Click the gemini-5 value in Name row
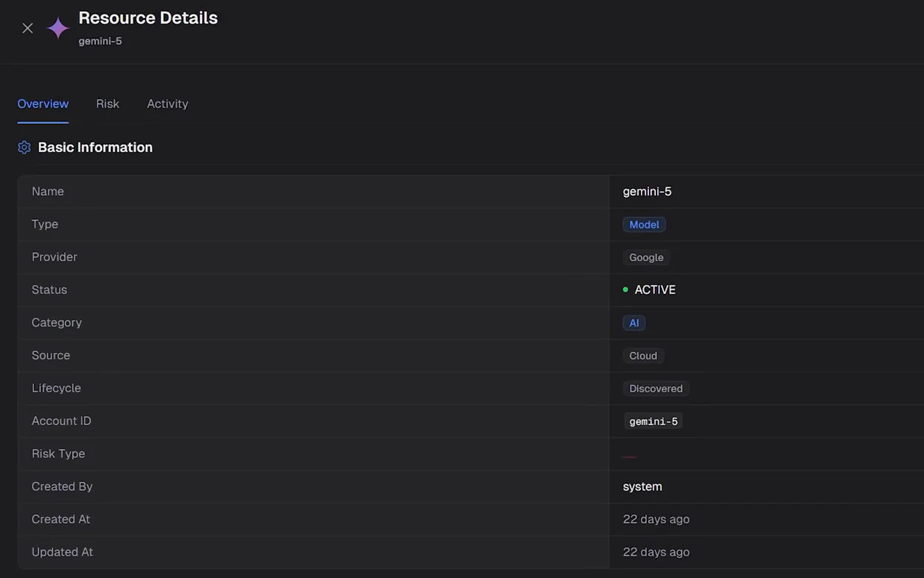The width and height of the screenshot is (924, 578). tap(647, 192)
